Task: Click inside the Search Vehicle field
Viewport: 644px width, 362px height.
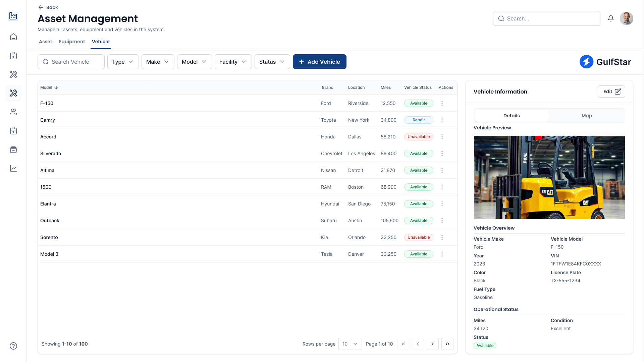Action: [x=71, y=62]
